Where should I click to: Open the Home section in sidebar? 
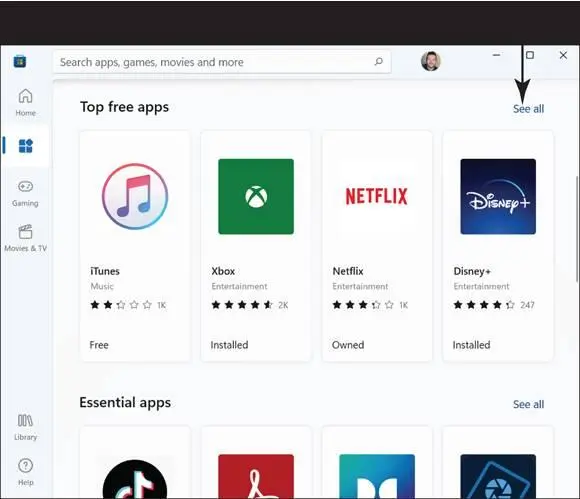tap(25, 102)
